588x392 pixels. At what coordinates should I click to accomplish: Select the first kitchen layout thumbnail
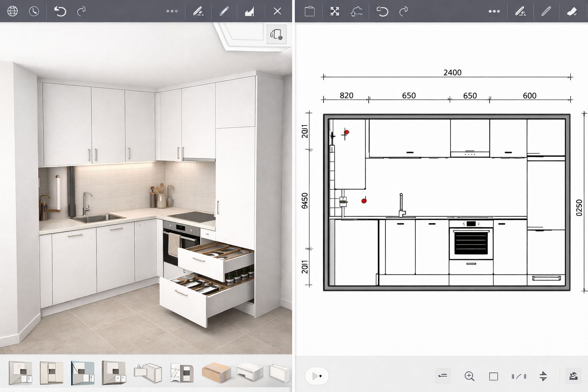21,373
